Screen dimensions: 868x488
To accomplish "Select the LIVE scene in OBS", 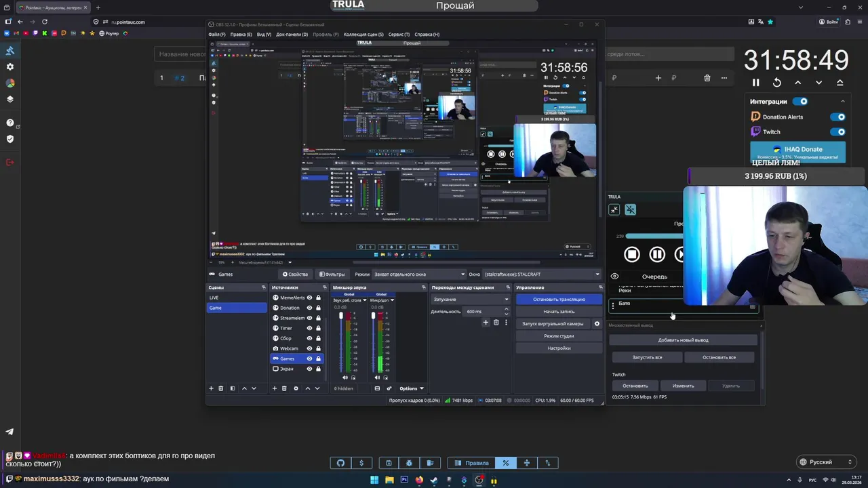I will click(237, 298).
